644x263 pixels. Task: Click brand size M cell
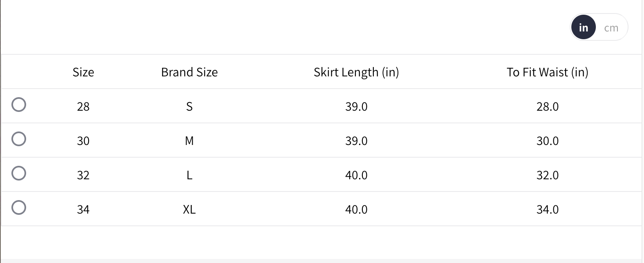[x=189, y=141]
